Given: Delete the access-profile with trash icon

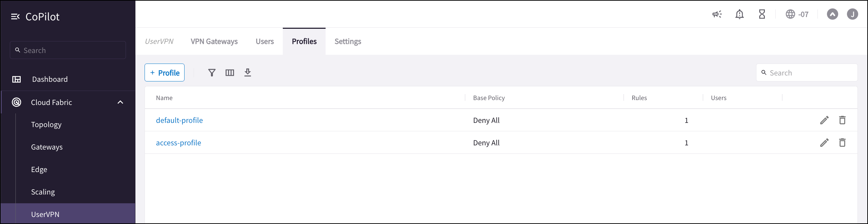Looking at the screenshot, I should [843, 143].
